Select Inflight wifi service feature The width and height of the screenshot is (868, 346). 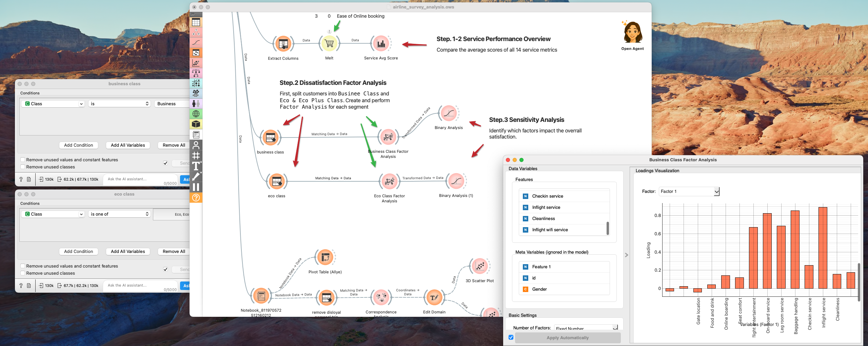pyautogui.click(x=550, y=230)
